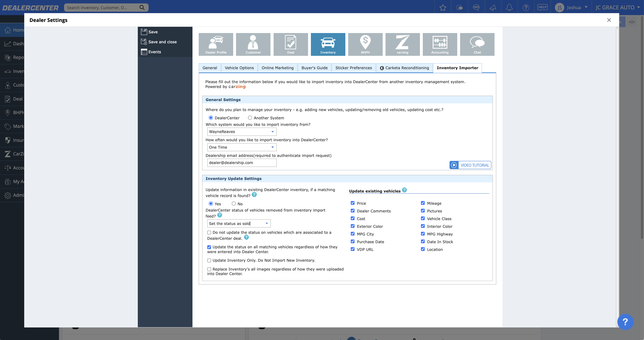
Task: Click the floating help question mark button
Action: [x=625, y=322]
